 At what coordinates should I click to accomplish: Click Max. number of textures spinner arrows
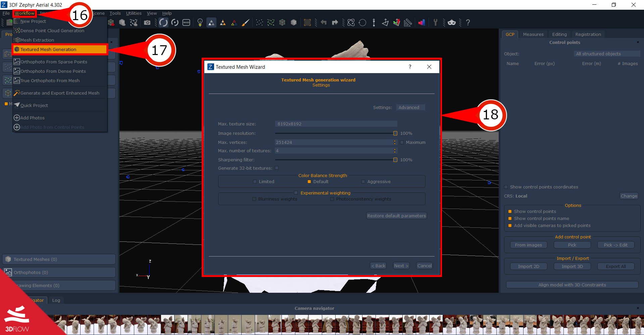coord(395,151)
